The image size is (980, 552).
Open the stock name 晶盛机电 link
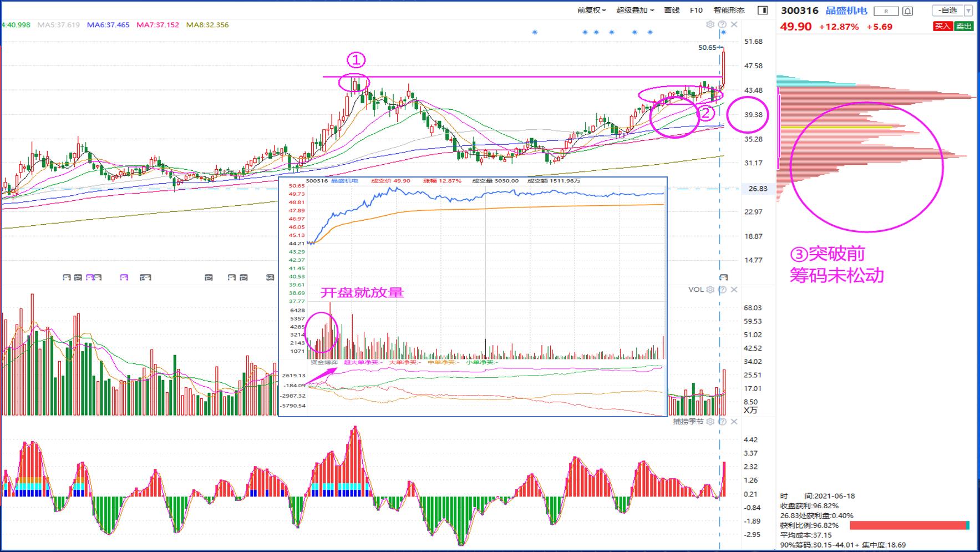pos(846,11)
